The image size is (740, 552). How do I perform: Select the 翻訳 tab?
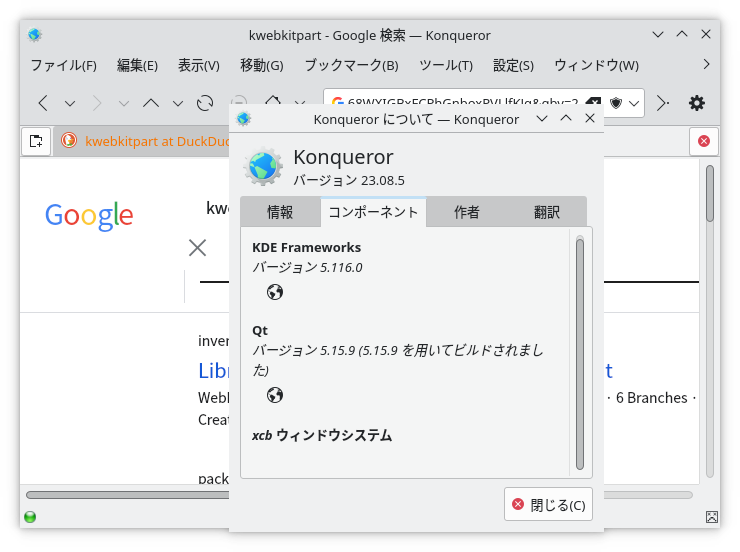546,212
